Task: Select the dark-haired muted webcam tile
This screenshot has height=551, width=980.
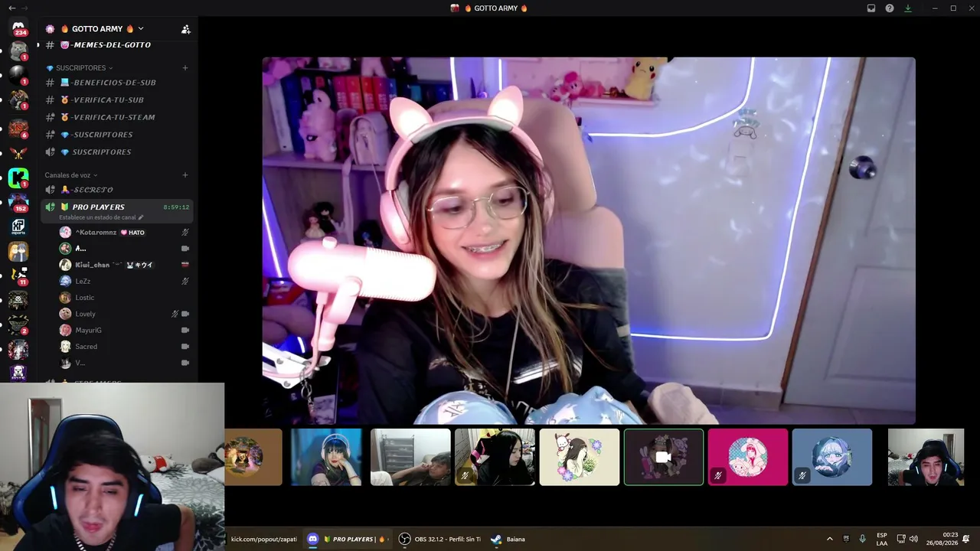Action: tap(495, 457)
